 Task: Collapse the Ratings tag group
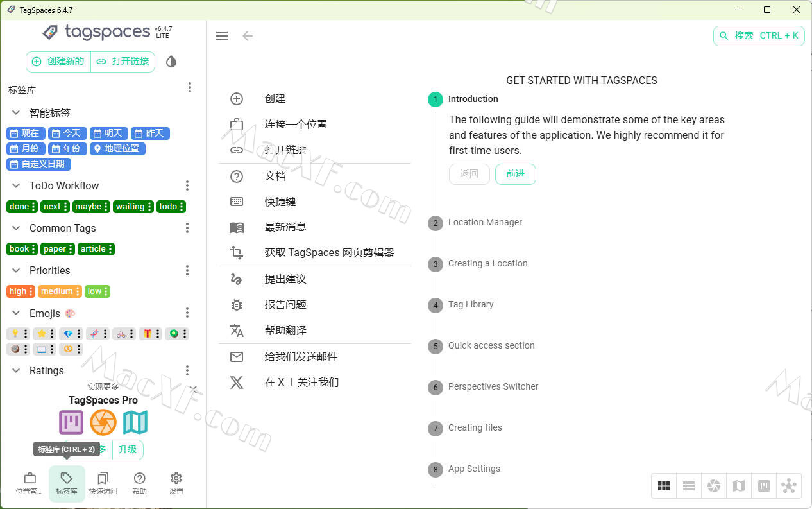click(16, 370)
